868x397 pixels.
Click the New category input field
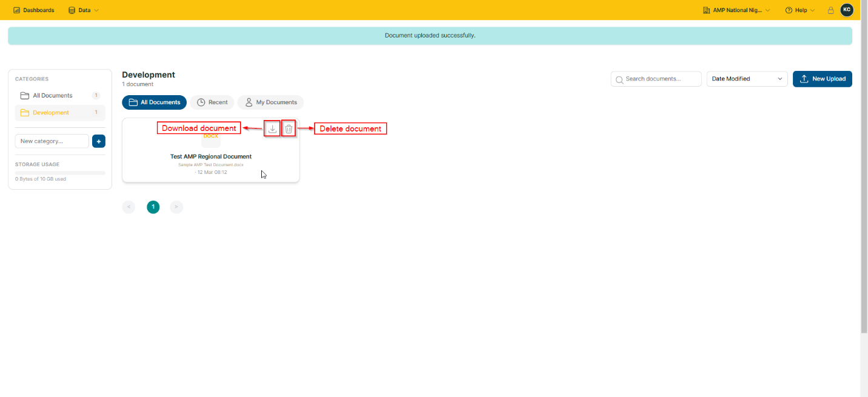click(52, 141)
